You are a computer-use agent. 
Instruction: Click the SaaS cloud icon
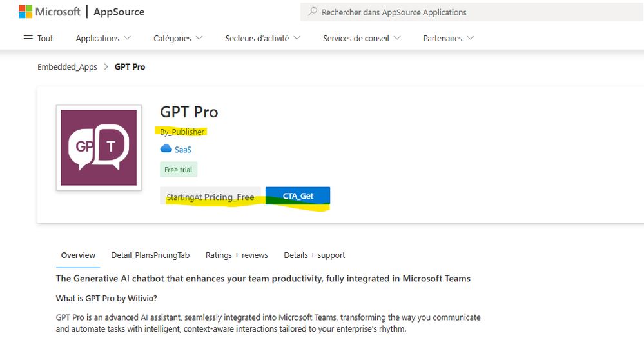pos(166,149)
